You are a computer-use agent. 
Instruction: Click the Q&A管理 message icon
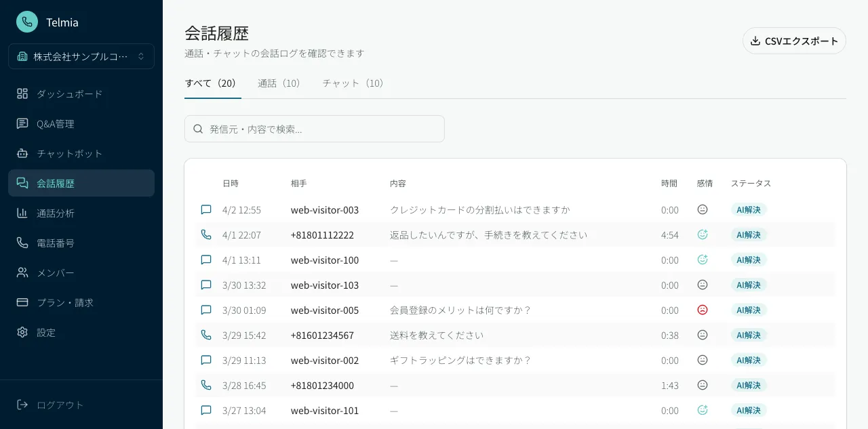(x=22, y=123)
